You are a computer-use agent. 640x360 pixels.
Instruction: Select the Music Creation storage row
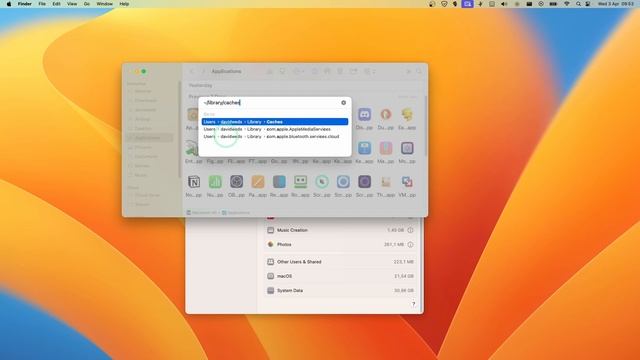[x=340, y=230]
